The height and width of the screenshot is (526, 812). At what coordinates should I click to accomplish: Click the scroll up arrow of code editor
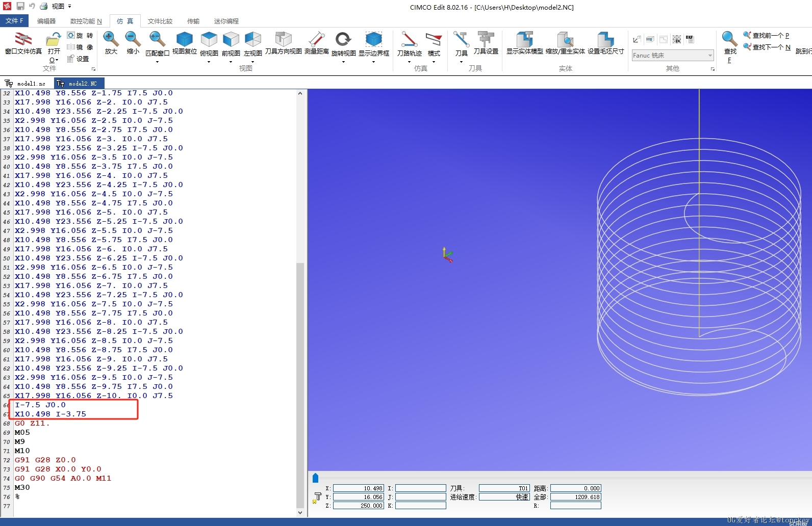click(300, 93)
